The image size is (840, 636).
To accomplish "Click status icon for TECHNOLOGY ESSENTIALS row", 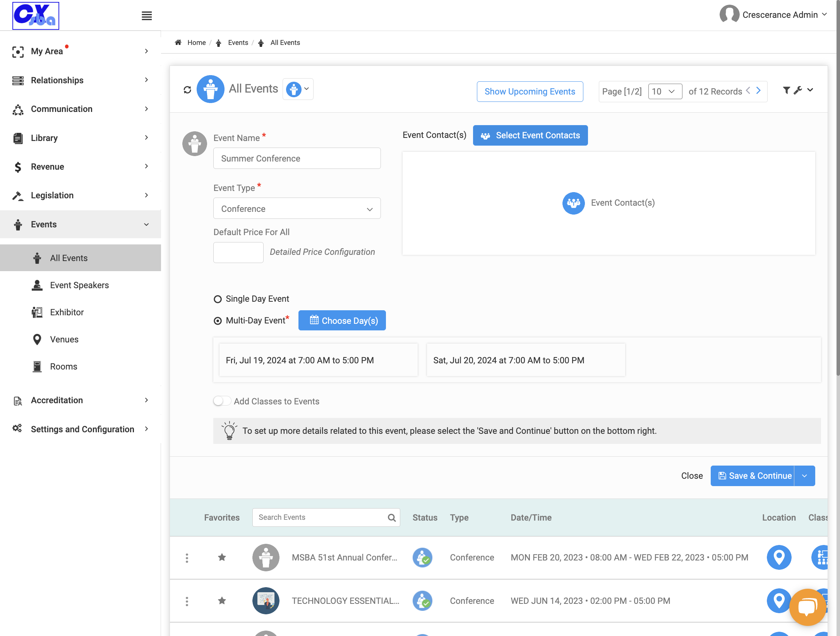I will tap(422, 601).
